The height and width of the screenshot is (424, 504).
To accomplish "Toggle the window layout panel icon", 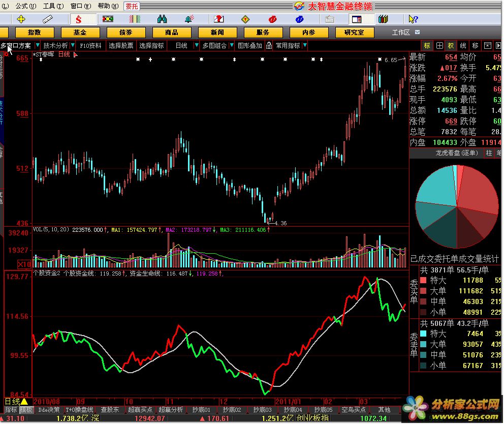I will (x=357, y=19).
